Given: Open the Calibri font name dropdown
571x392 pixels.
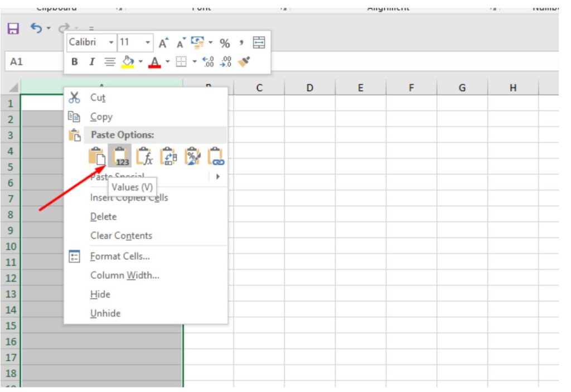Looking at the screenshot, I should (112, 43).
